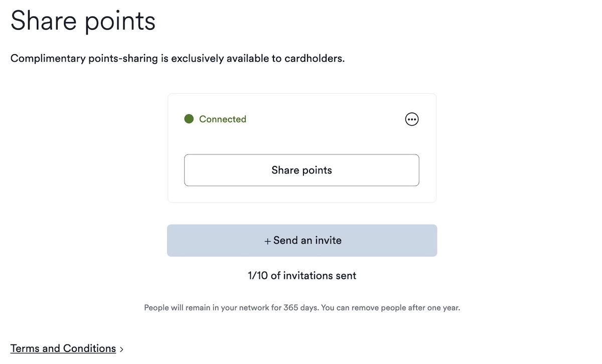
Task: Click the remove people after one year sentence
Action: click(390, 307)
